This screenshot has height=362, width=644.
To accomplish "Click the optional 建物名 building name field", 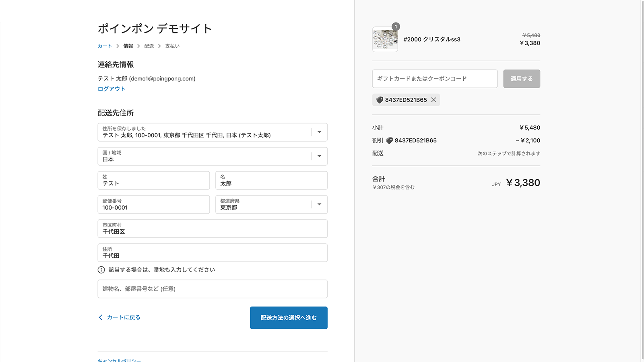I will (212, 289).
